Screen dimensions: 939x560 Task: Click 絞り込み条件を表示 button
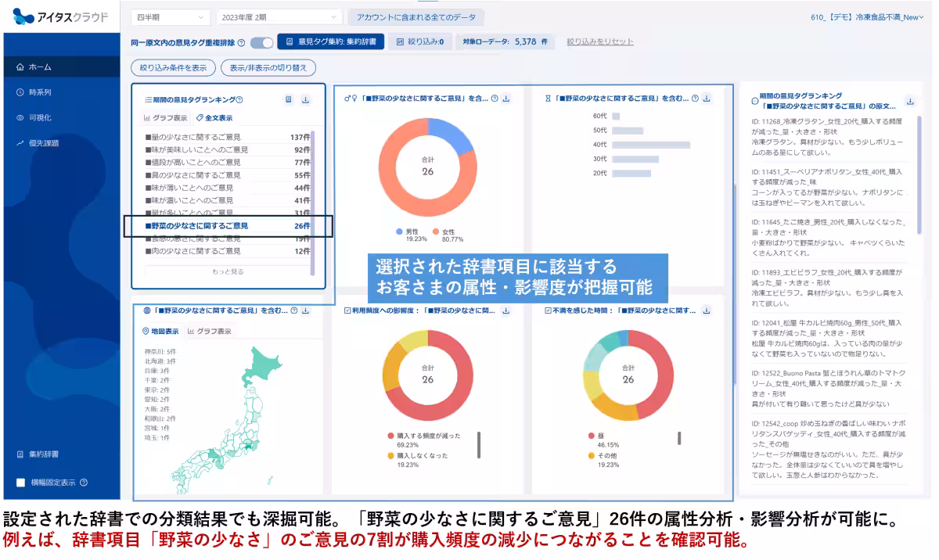click(x=173, y=67)
